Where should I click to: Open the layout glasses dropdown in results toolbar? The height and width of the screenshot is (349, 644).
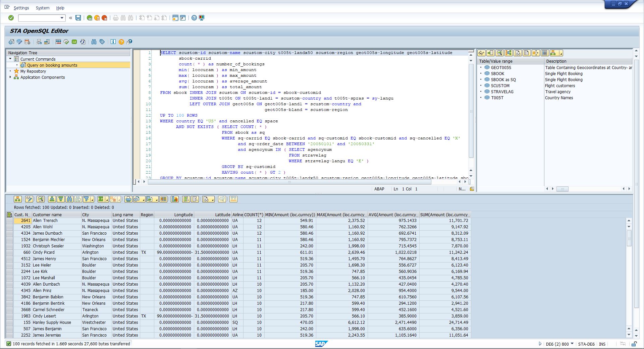213,200
